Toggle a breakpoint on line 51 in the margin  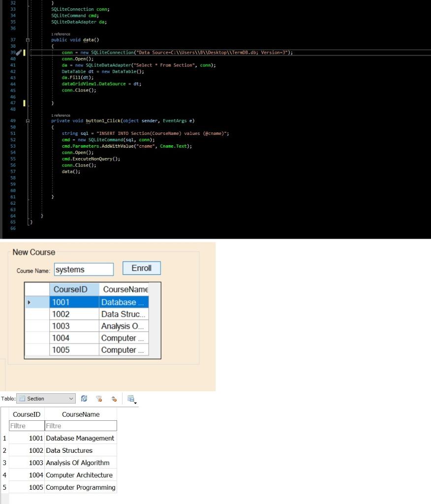point(6,133)
